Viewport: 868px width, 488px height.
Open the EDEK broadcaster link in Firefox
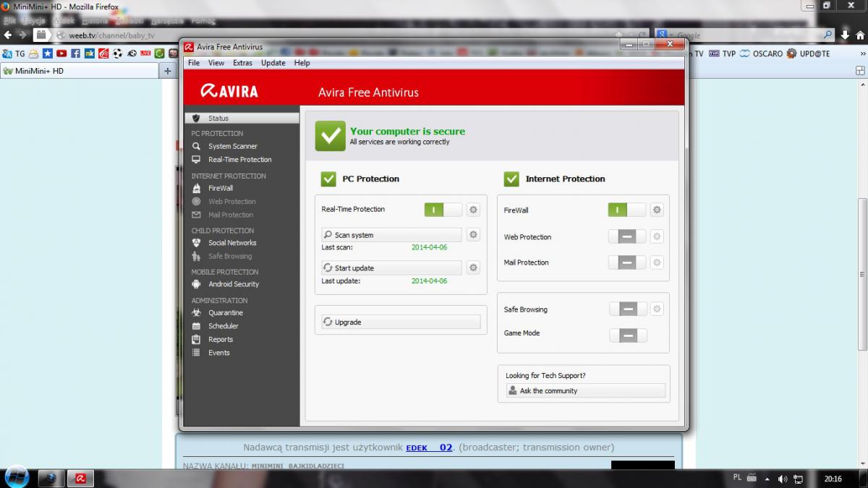click(429, 448)
